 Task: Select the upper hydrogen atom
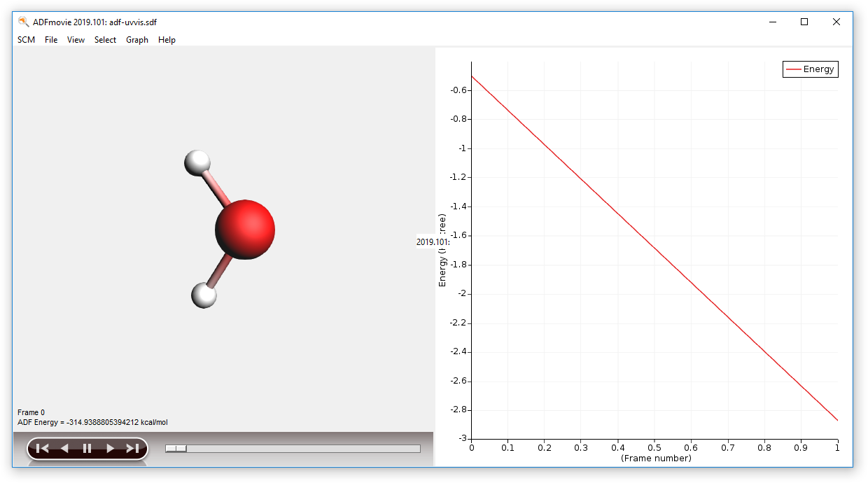(197, 162)
